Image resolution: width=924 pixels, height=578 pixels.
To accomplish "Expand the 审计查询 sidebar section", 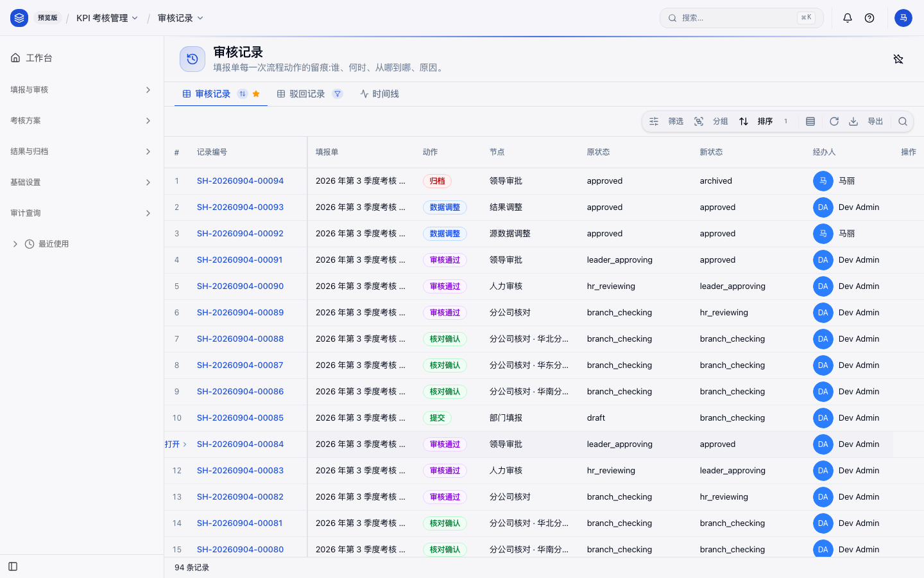I will (x=81, y=213).
